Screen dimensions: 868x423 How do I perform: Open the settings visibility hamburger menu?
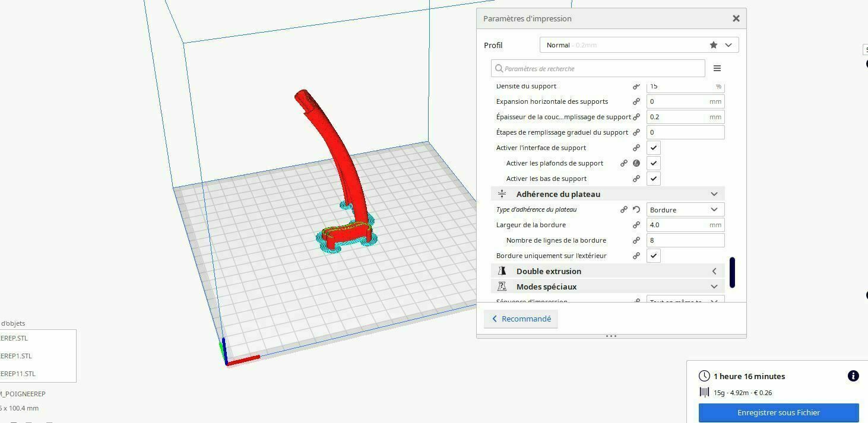pos(717,68)
